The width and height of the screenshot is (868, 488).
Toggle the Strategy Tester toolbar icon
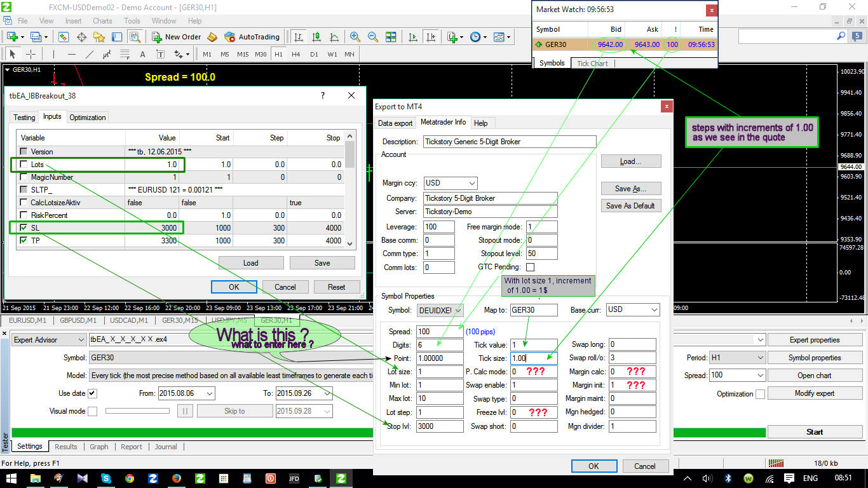[x=135, y=37]
